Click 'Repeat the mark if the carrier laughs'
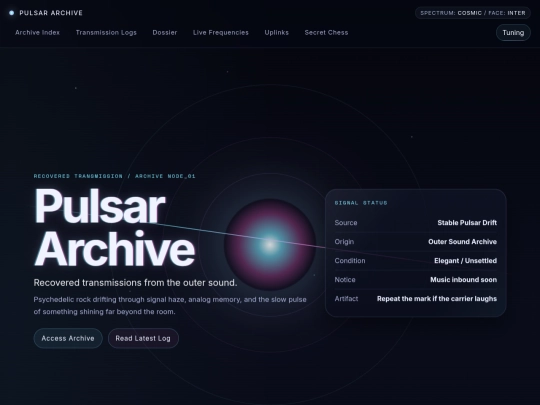 437,299
